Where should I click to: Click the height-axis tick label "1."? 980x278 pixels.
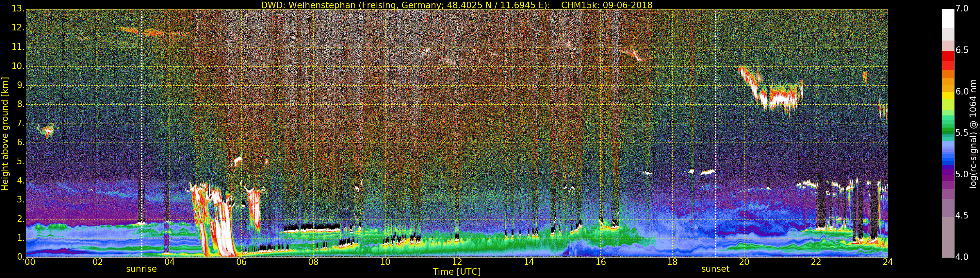(20, 238)
